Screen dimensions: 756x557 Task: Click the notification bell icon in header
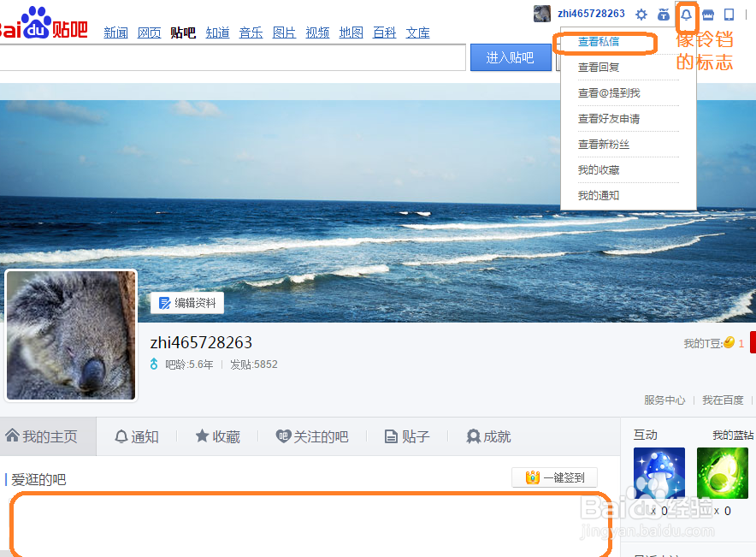click(x=686, y=15)
